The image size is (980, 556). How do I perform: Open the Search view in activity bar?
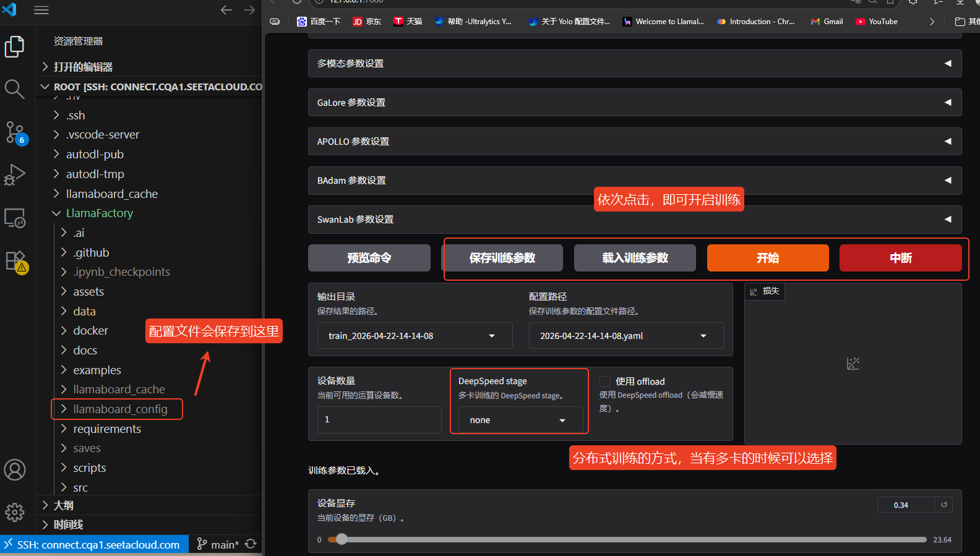[14, 89]
